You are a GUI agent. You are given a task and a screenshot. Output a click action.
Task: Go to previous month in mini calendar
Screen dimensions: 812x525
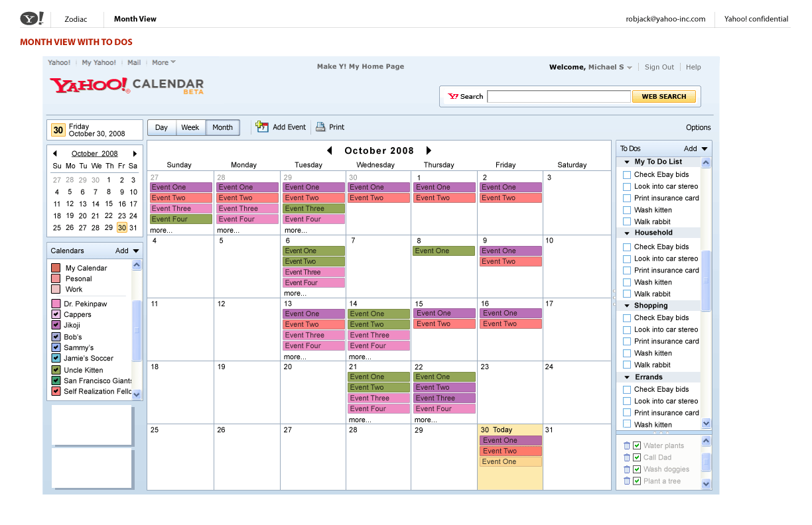point(55,153)
